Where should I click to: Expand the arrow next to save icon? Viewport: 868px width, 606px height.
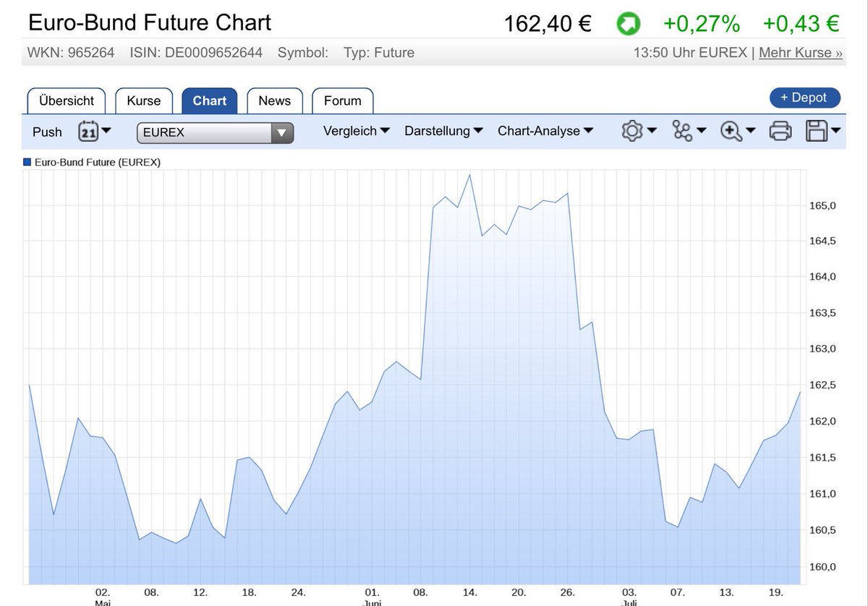836,131
